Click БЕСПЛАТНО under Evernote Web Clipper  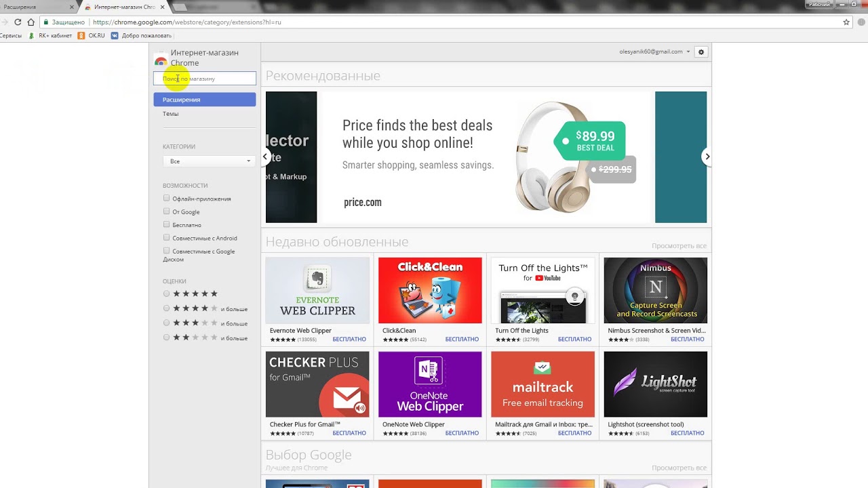tap(349, 339)
